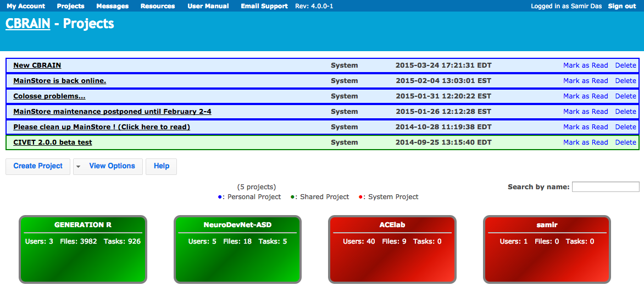Open the User Manual link
Viewport: 644px width, 291px height.
point(208,6)
